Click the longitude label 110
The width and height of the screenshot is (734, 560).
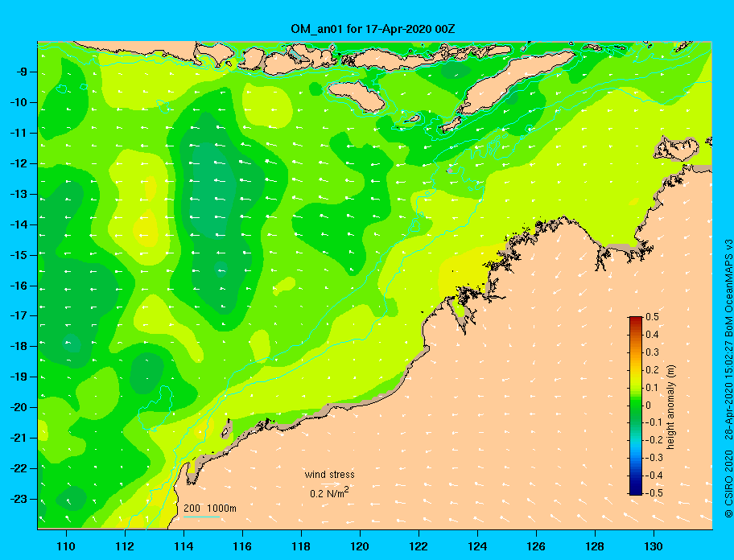[x=66, y=546]
